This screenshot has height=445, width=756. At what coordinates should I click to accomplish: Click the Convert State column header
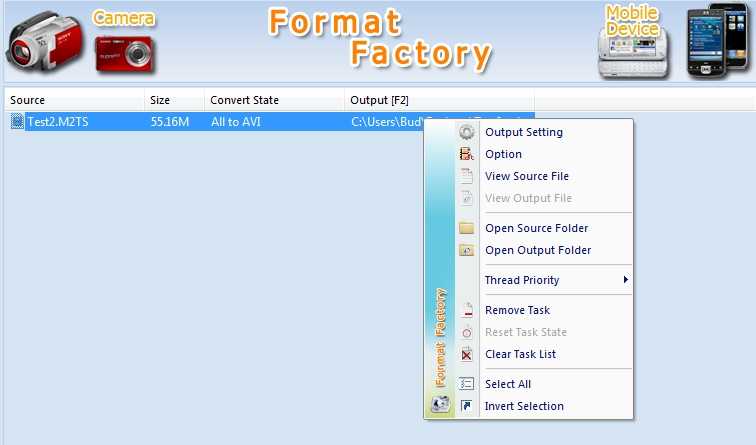tap(274, 100)
